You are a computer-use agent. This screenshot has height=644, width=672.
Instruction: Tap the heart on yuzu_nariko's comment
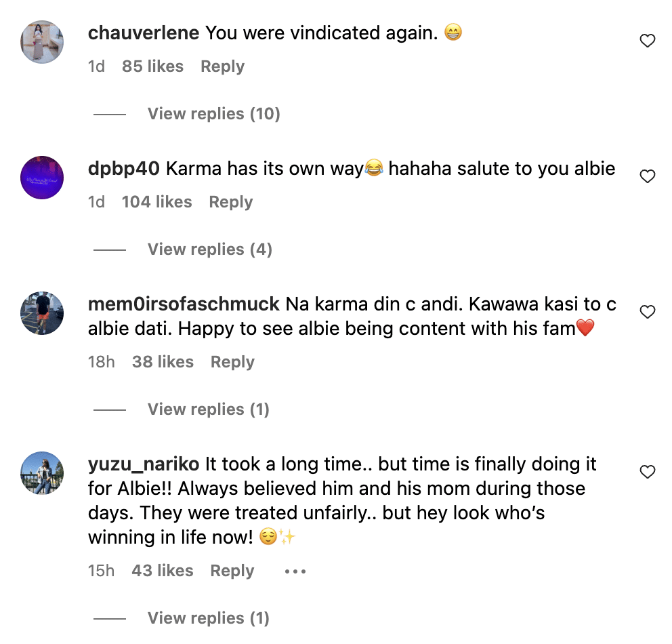[x=648, y=472]
